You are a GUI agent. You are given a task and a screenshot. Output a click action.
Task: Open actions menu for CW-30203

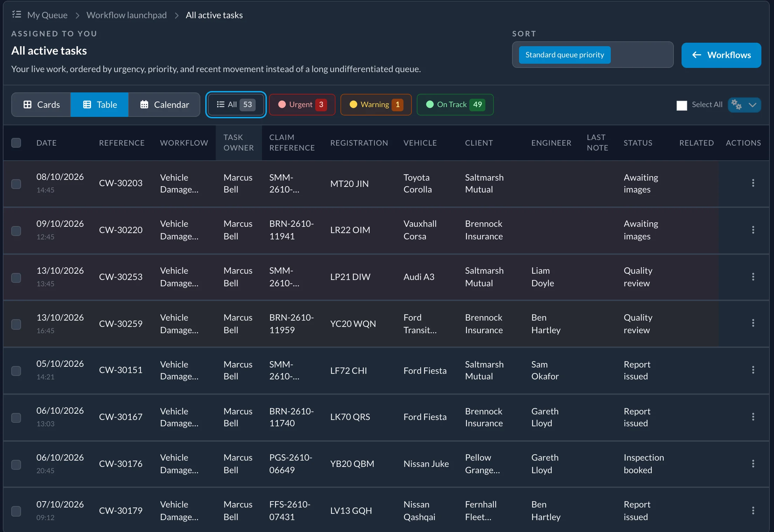click(753, 183)
